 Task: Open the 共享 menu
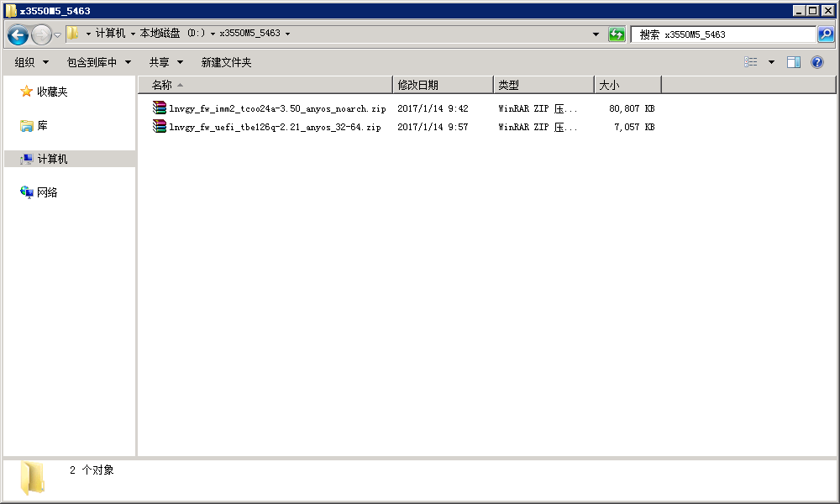coord(165,62)
